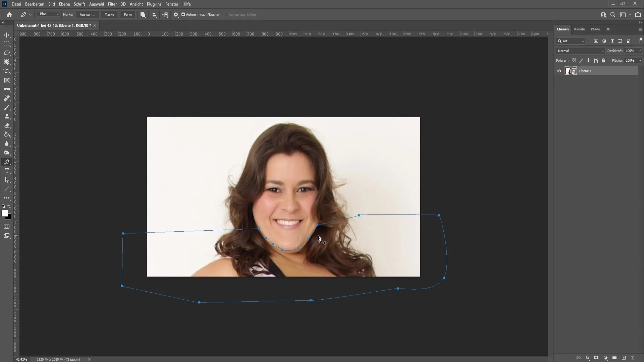Open the layer blending mode dropdown
Screen dimensions: 644x362
coord(580,50)
